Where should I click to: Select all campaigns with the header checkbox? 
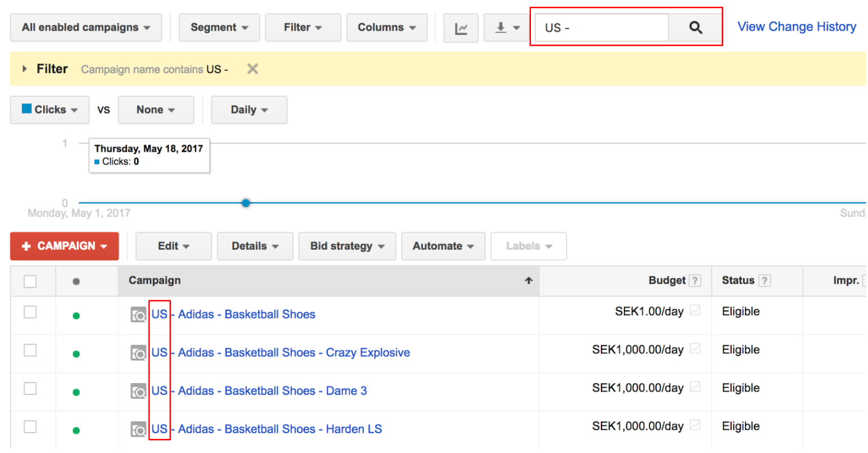click(x=31, y=280)
